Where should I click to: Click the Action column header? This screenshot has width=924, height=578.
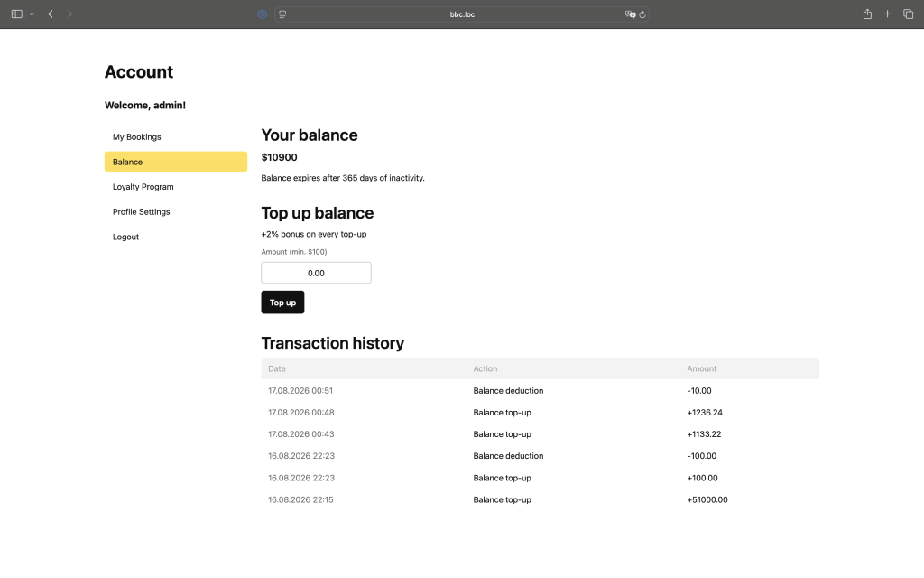point(485,368)
